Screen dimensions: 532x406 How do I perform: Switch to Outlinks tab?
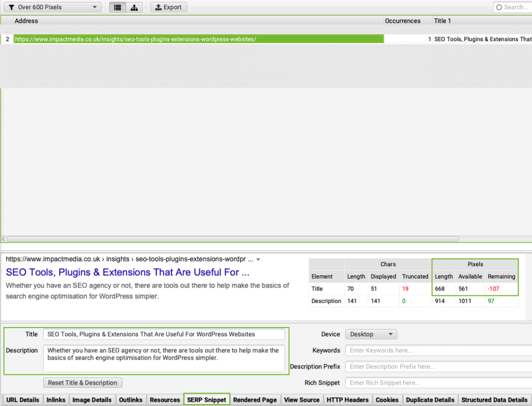click(130, 400)
